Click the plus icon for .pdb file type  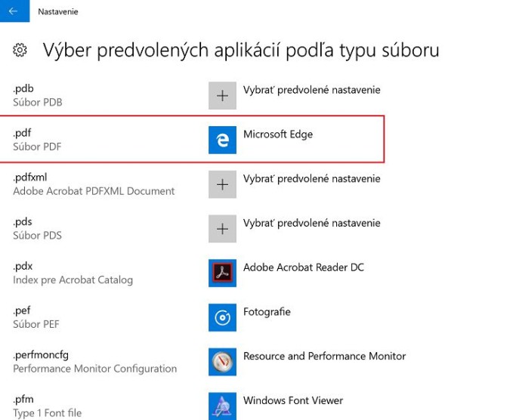click(222, 95)
